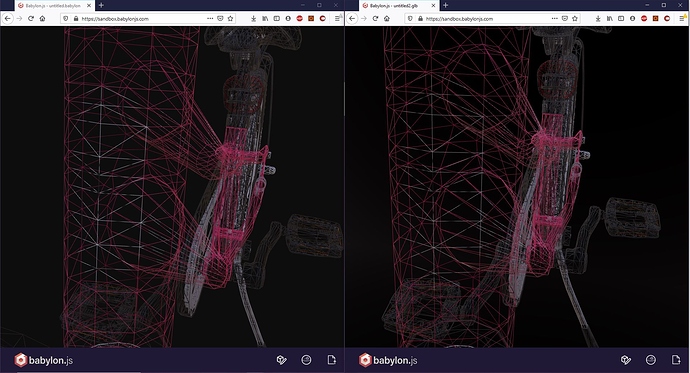
Task: Save to Pocket in left window
Action: 220,18
